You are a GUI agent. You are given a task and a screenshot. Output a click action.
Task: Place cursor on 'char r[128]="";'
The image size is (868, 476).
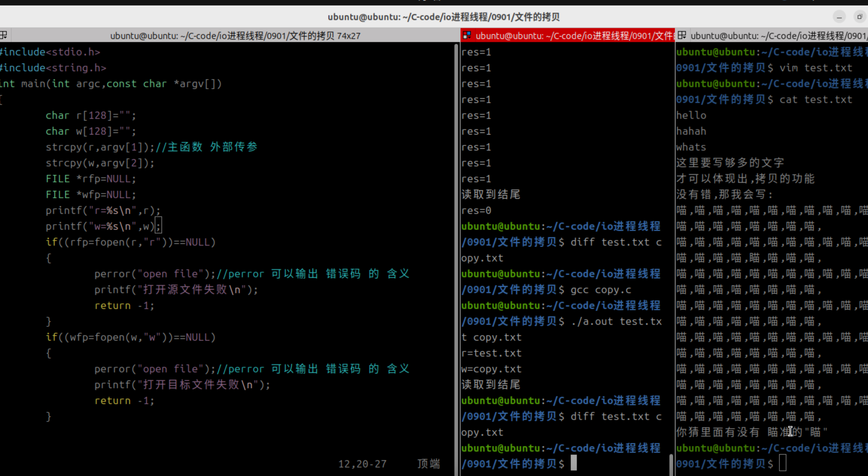point(91,115)
